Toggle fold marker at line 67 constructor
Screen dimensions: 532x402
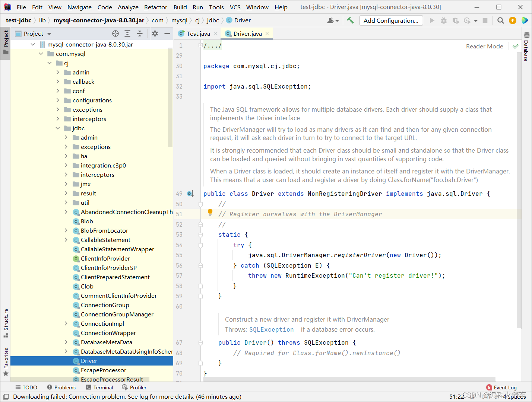(x=200, y=343)
